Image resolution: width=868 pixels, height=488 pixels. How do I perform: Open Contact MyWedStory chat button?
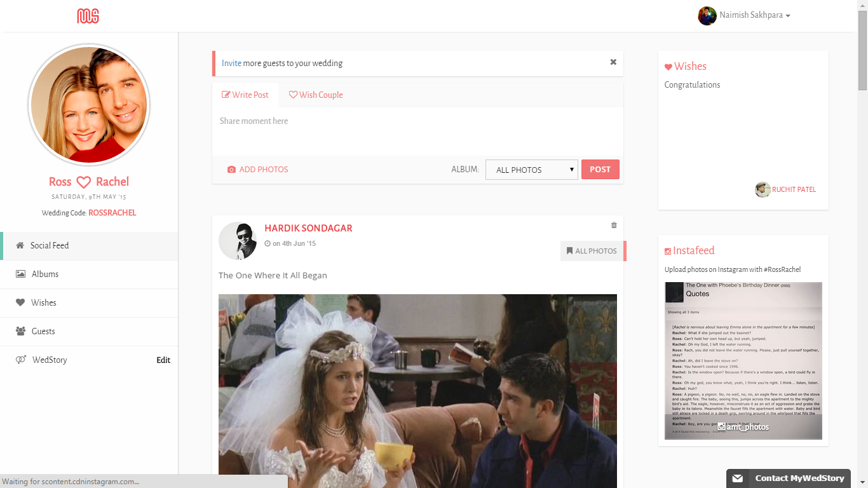[789, 478]
